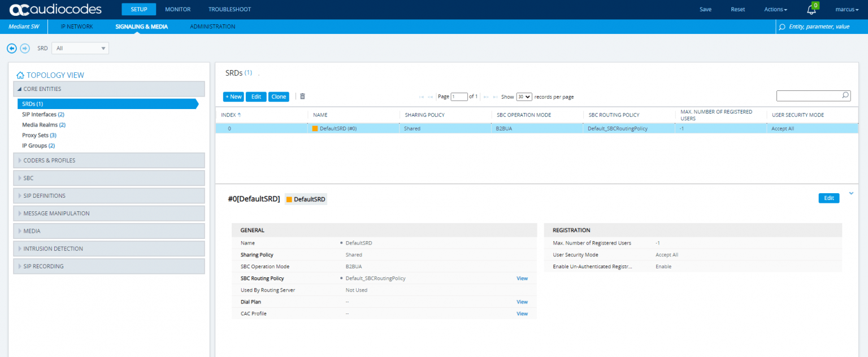Collapse details panel with chevron icon
Screen dimensions: 868x357
(x=851, y=193)
